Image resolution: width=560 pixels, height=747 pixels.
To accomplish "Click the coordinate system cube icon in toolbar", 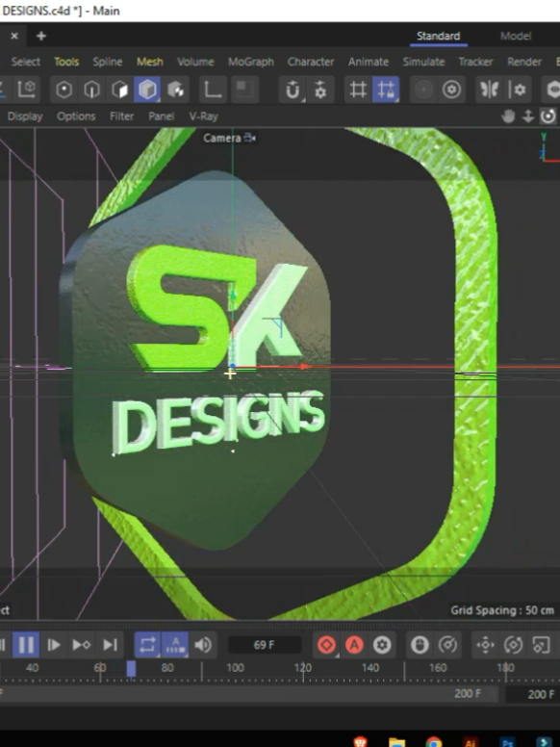I will pos(27,90).
